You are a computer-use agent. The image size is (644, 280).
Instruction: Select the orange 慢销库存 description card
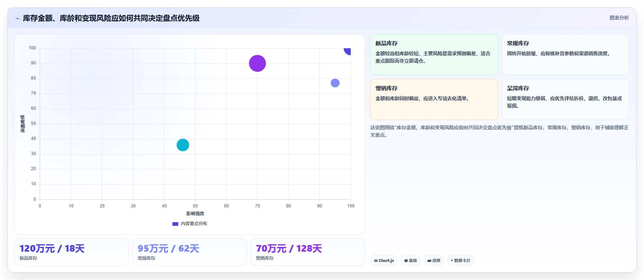tap(434, 99)
